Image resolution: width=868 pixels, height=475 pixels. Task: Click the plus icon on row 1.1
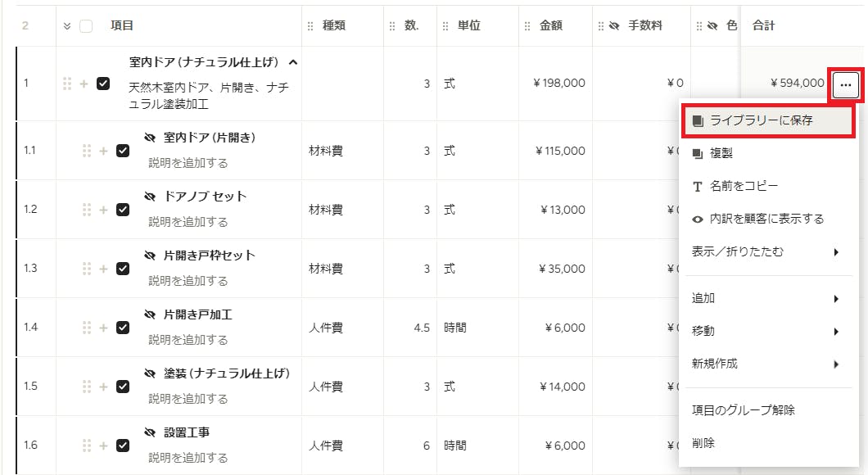(x=103, y=151)
